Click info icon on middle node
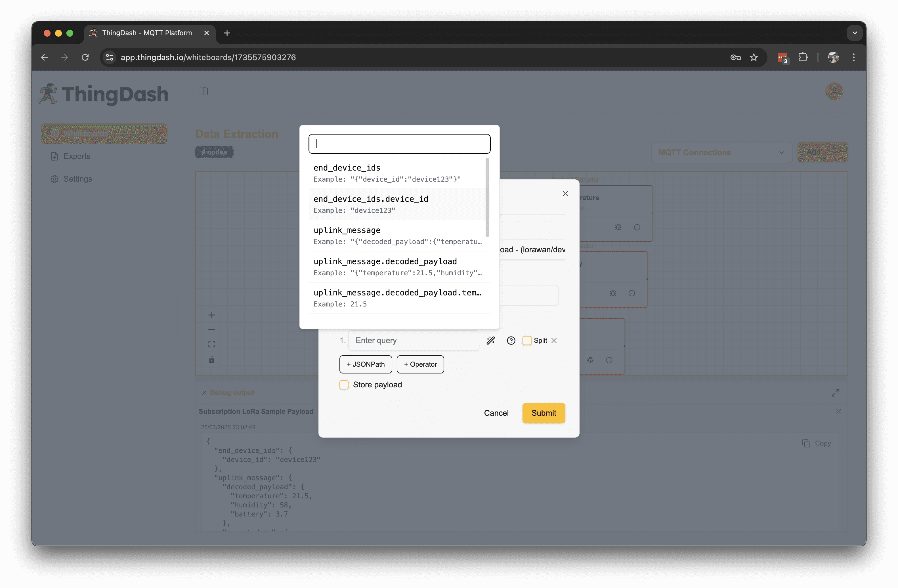Image resolution: width=898 pixels, height=588 pixels. (x=631, y=293)
